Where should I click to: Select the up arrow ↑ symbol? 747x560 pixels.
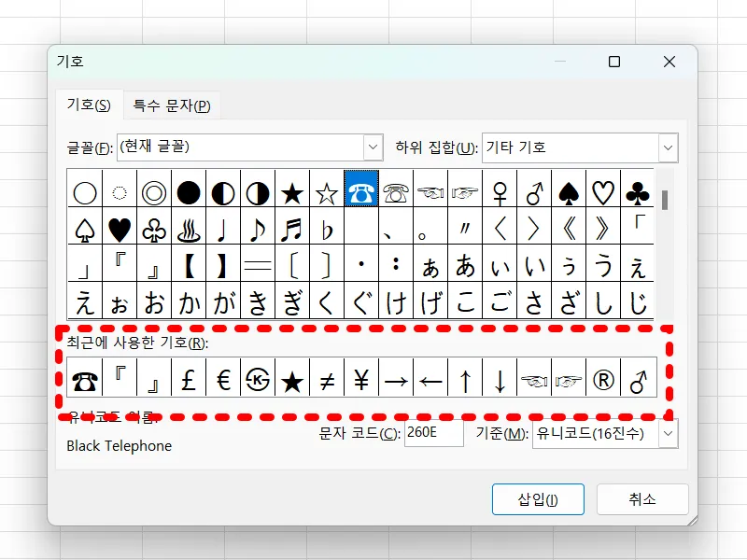point(465,377)
